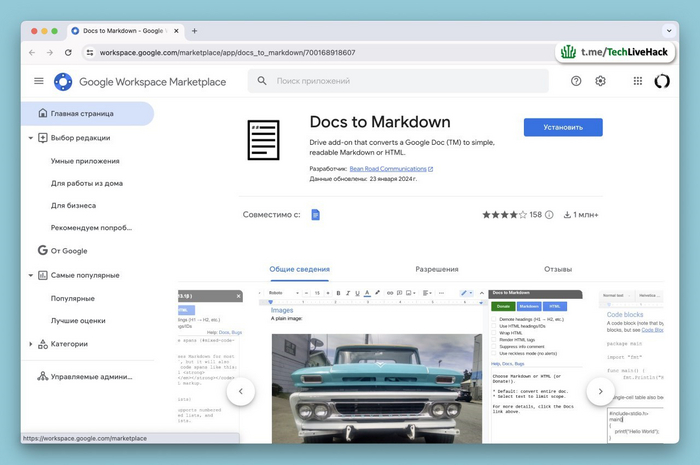Open the Google apps grid
Screen dimensions: 700x465
pos(638,81)
